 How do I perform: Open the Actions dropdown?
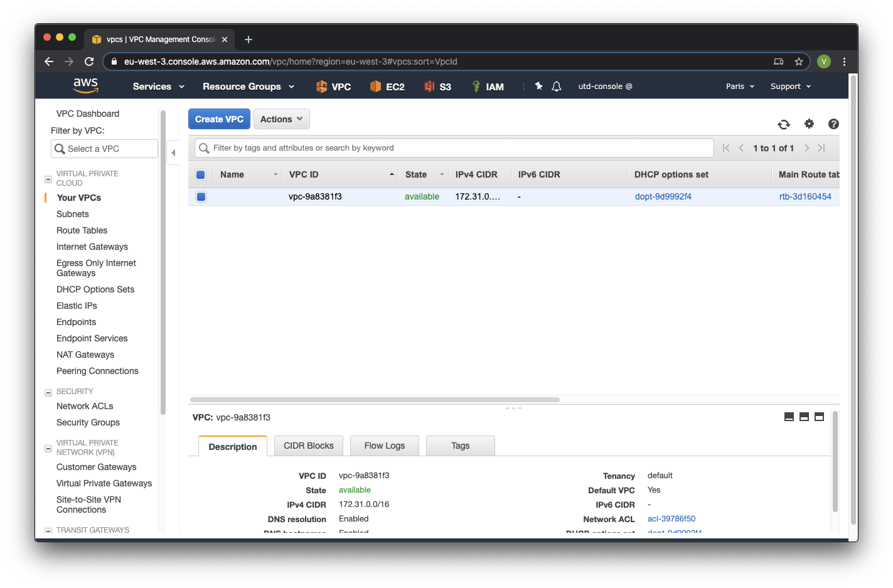281,119
